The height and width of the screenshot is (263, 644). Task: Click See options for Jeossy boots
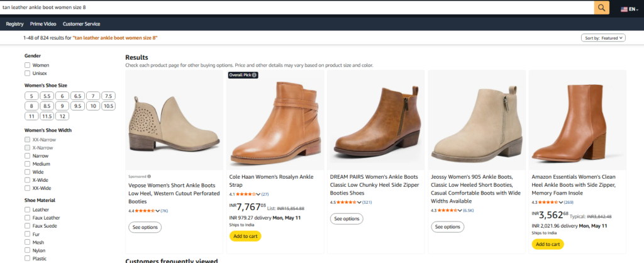(x=447, y=227)
